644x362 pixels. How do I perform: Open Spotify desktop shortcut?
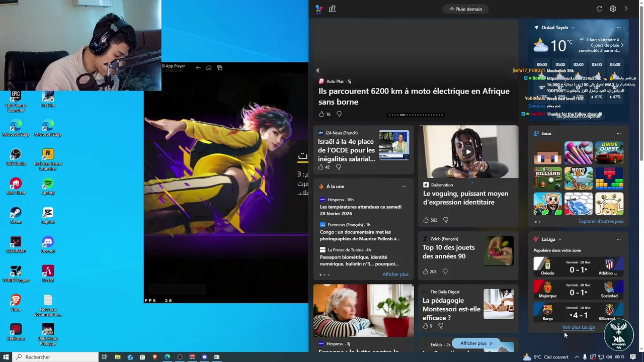pyautogui.click(x=48, y=186)
